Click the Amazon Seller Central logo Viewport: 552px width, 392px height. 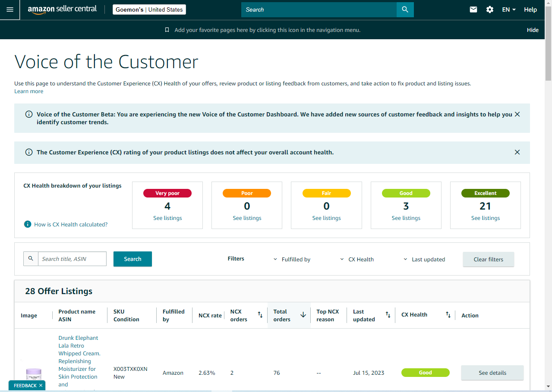tap(62, 9)
